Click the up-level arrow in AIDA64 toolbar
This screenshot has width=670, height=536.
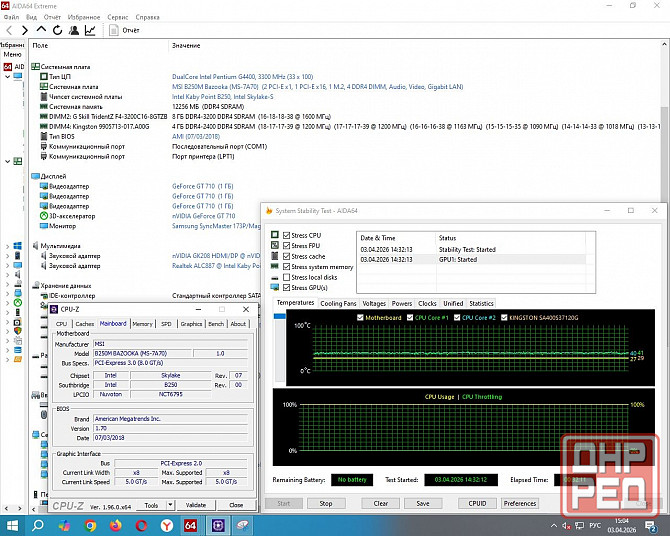click(x=39, y=30)
